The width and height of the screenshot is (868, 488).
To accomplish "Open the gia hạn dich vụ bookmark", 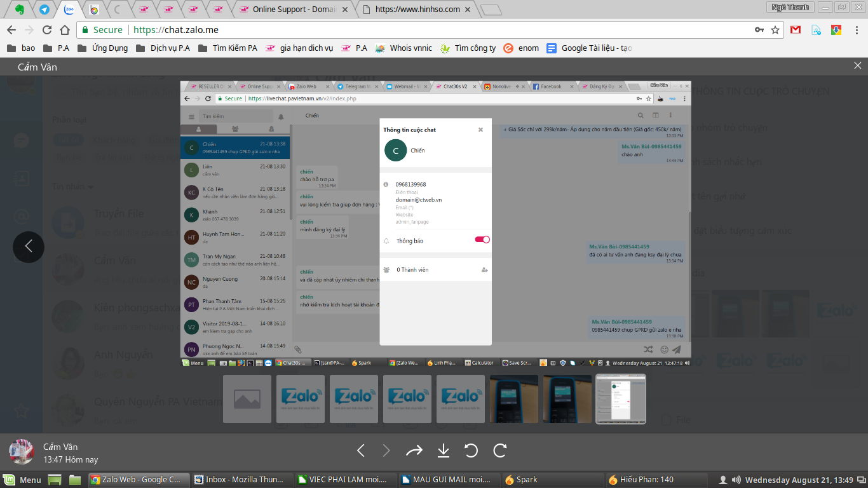I will [x=299, y=48].
